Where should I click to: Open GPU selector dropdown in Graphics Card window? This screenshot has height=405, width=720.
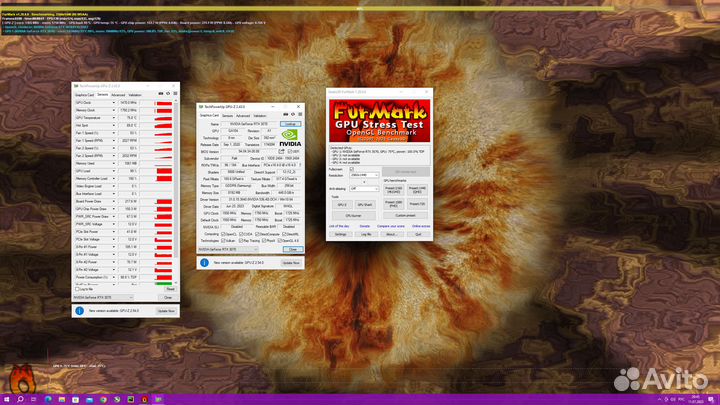point(228,249)
